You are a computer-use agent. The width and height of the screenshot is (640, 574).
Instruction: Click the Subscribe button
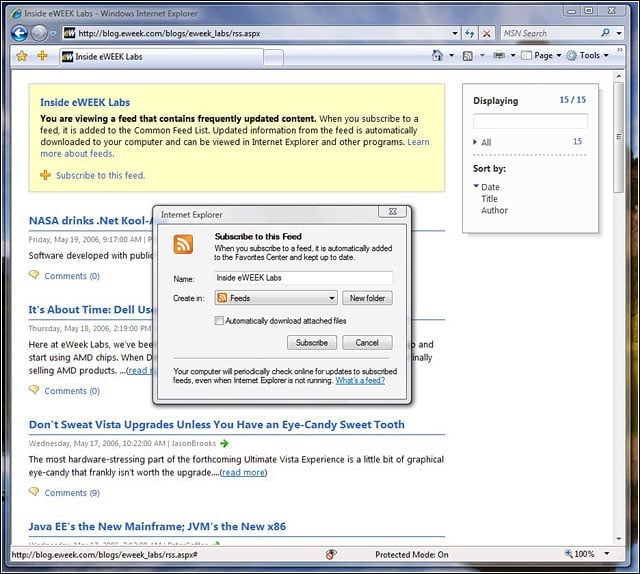tap(312, 343)
